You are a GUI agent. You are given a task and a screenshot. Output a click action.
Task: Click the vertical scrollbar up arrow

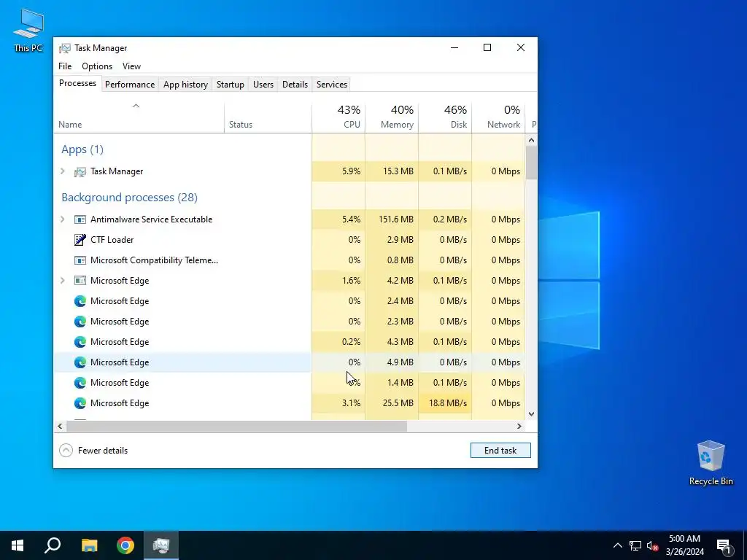coord(531,140)
